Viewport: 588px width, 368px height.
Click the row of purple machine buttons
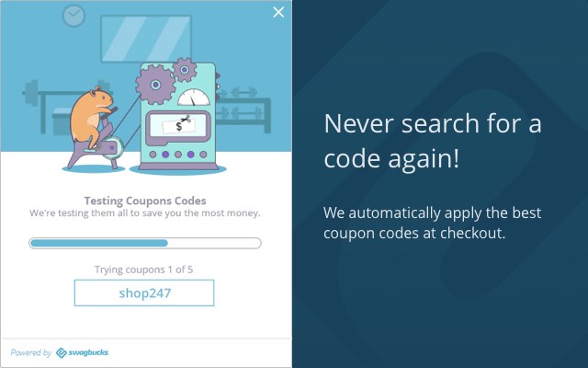[178, 155]
